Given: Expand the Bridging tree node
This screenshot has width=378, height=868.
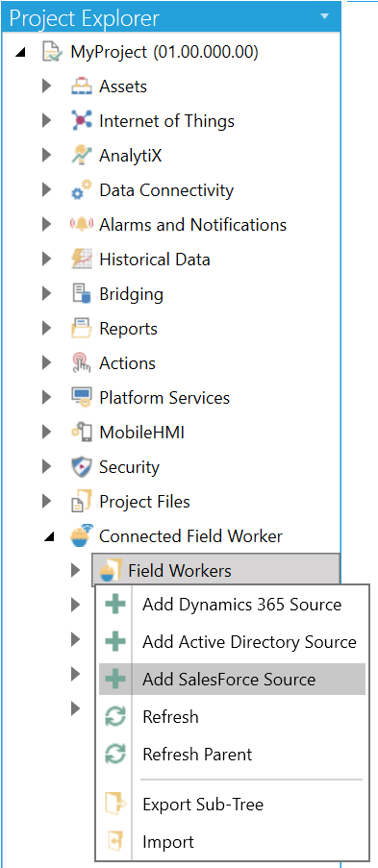Looking at the screenshot, I should (x=47, y=294).
